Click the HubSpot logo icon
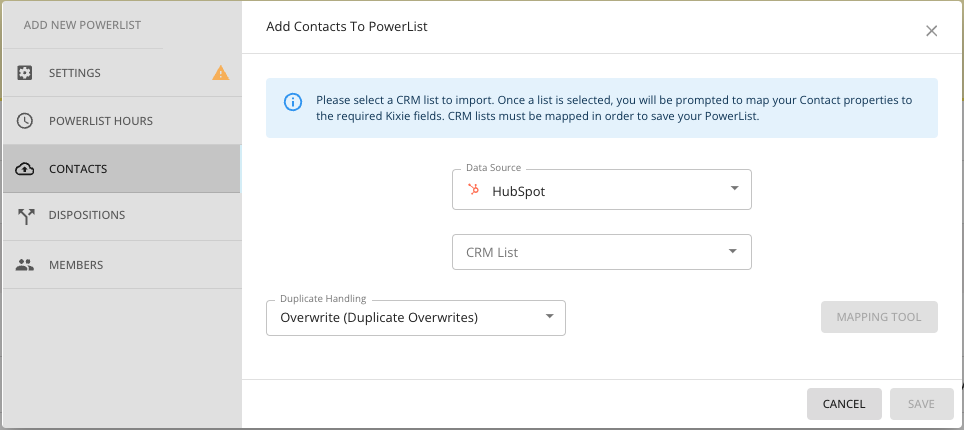The width and height of the screenshot is (964, 430). pos(473,189)
